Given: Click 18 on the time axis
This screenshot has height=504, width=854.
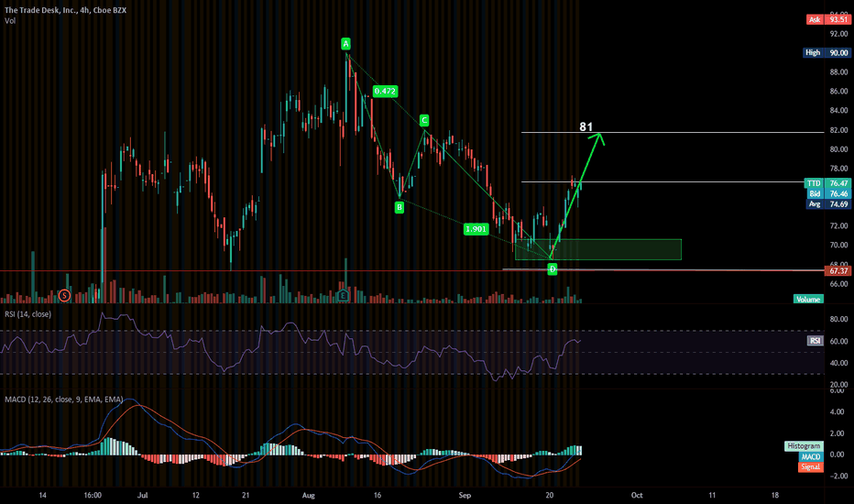Looking at the screenshot, I should pyautogui.click(x=775, y=495).
